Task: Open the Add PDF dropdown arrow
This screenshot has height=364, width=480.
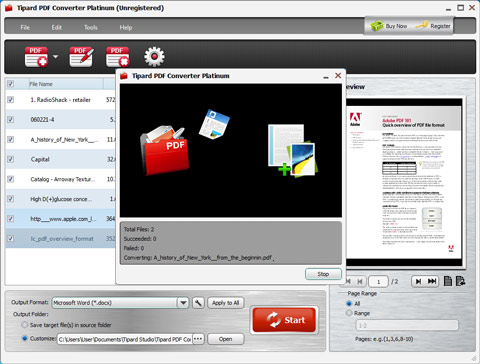Action: tap(55, 57)
